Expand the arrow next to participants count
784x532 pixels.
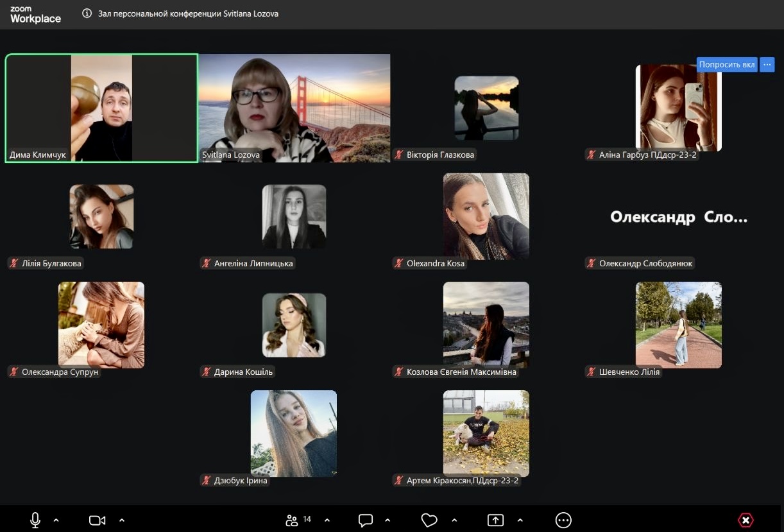[327, 520]
